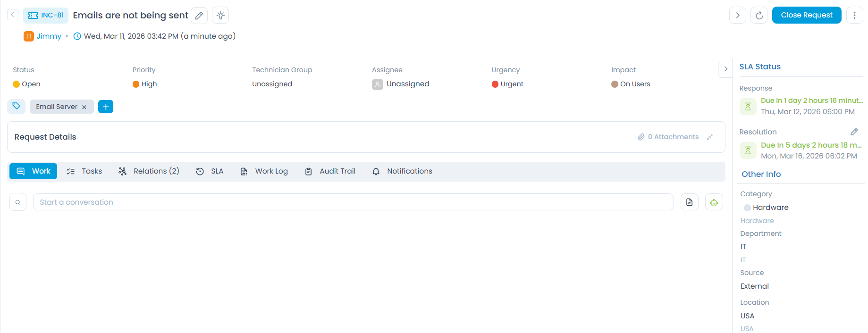This screenshot has width=868, height=333.
Task: Open the Status dropdown showing Open
Action: (31, 84)
